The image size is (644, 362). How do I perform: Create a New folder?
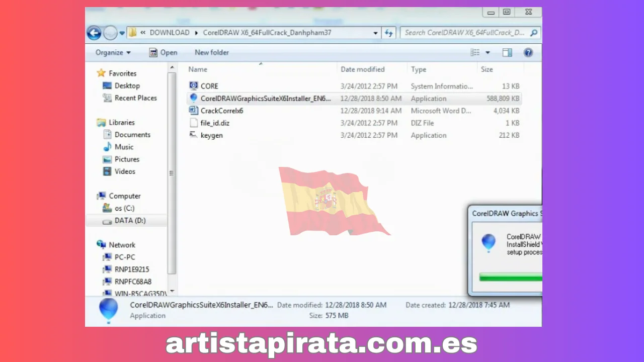click(x=212, y=52)
